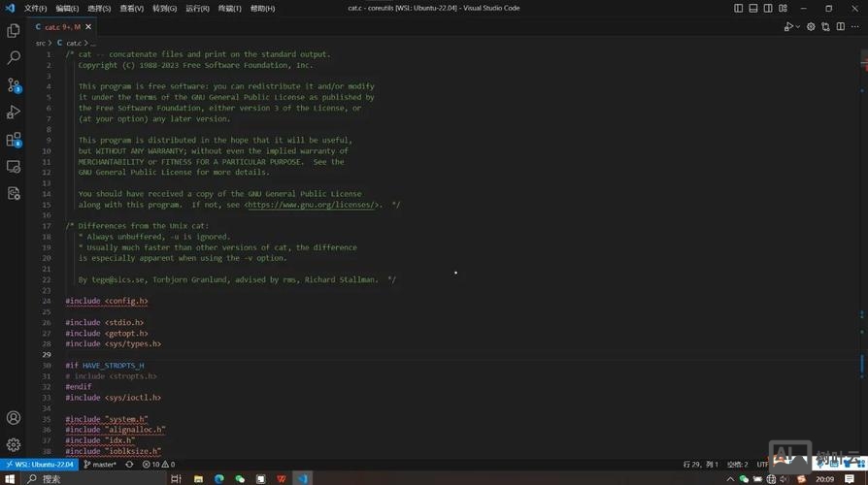Open the 文件(F) menu

coord(35,8)
